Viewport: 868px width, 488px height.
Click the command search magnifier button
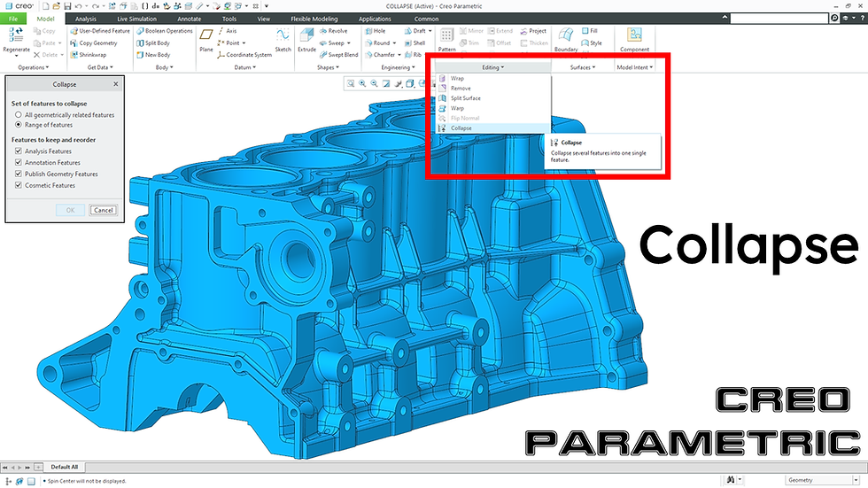pos(834,19)
